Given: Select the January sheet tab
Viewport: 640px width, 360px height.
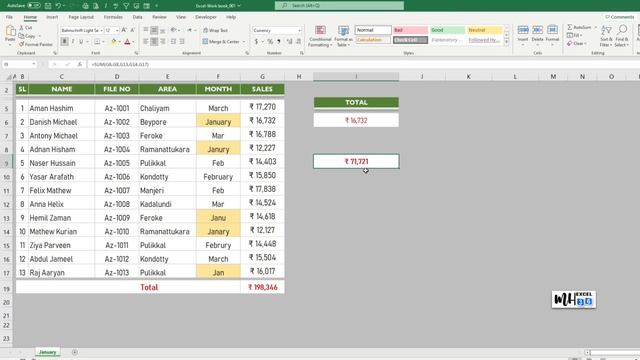Looking at the screenshot, I should pos(47,352).
